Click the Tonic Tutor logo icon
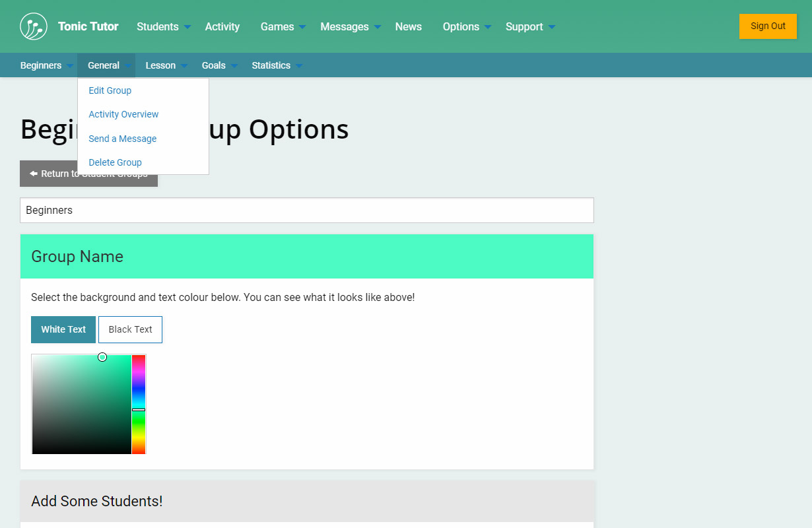 coord(34,26)
